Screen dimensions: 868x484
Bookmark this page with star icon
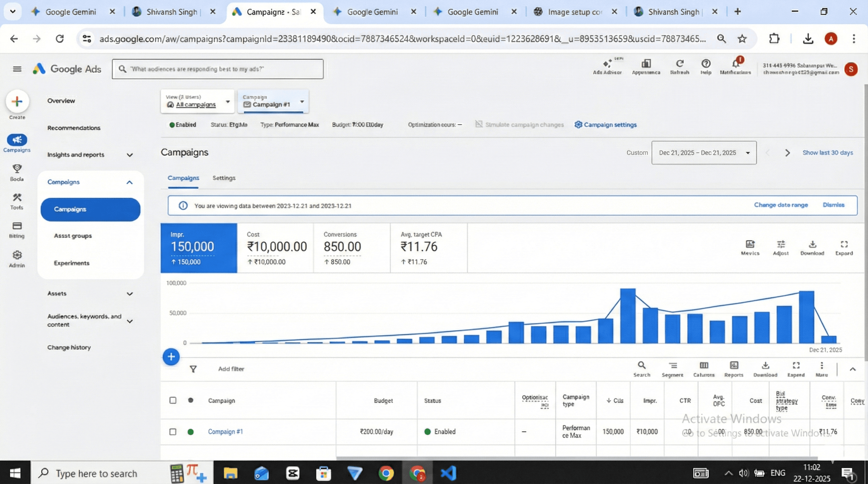(742, 39)
